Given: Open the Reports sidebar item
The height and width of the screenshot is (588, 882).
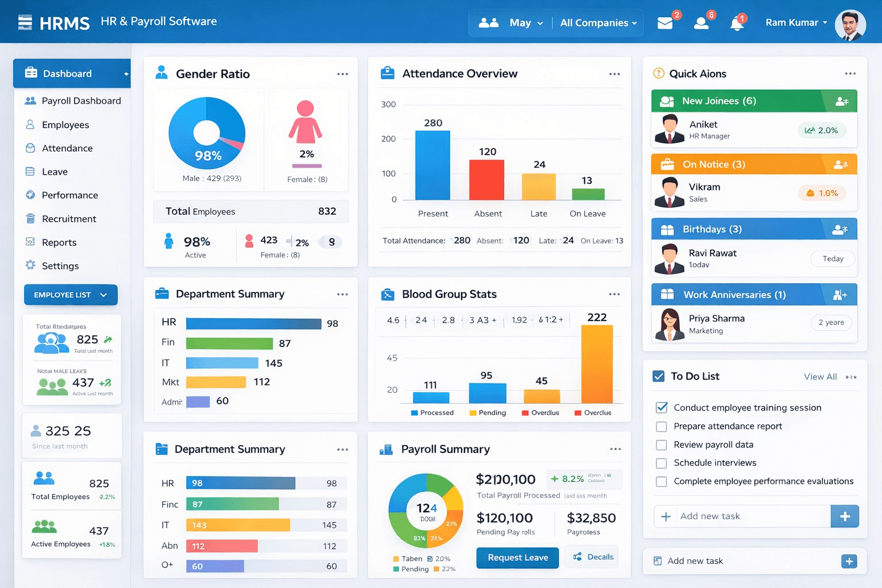Looking at the screenshot, I should pos(51,242).
